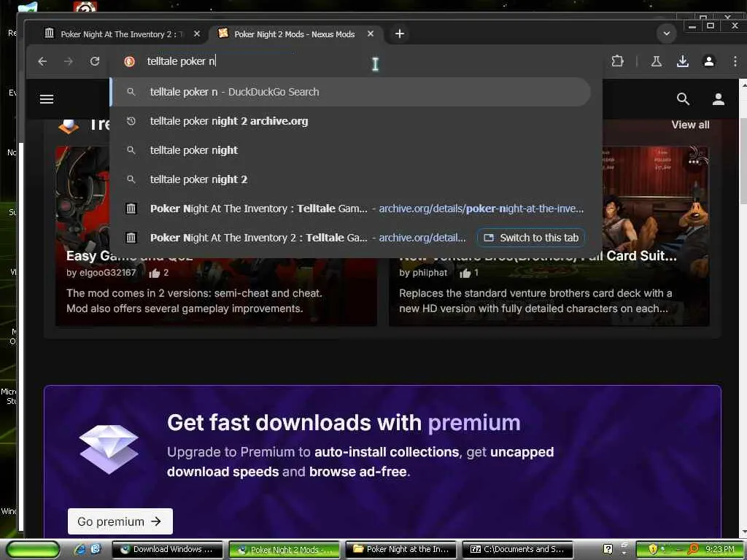Open browser downloads icon
747x560 pixels.
tap(683, 61)
